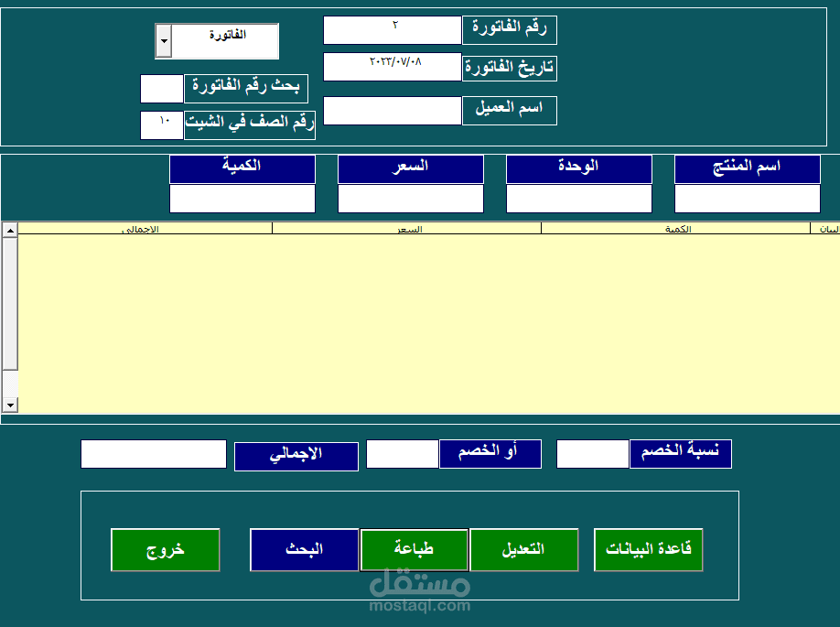The width and height of the screenshot is (840, 627).
Task: Click the تاريخ الفاتورة label
Action: coord(510,69)
